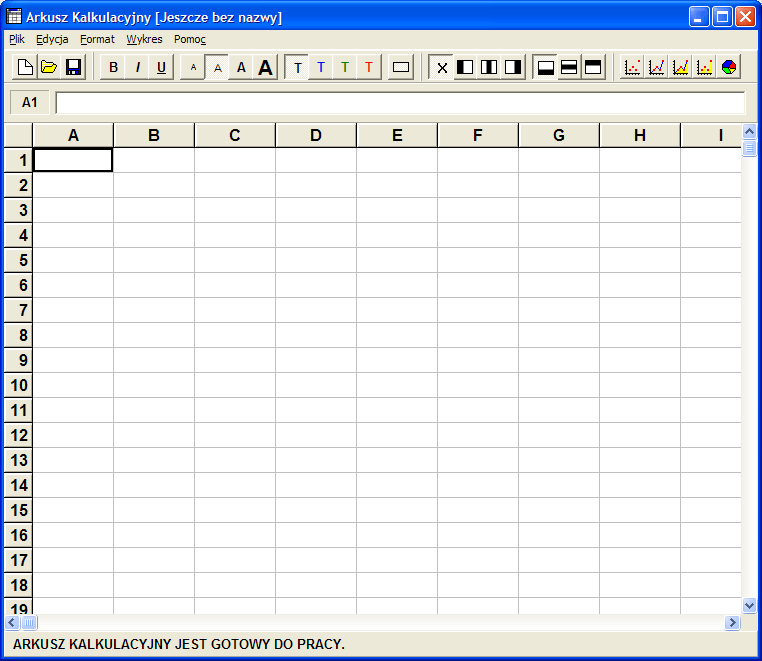The image size is (762, 661).
Task: Toggle italic formatting
Action: click(x=137, y=67)
